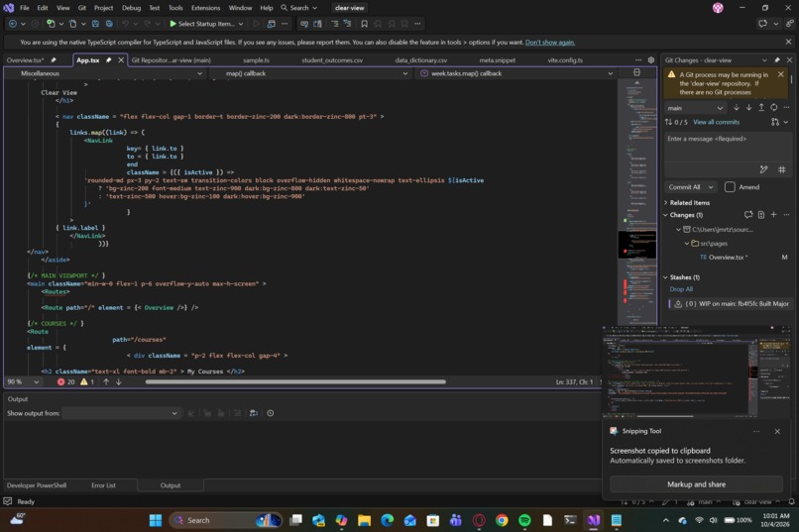Image resolution: width=799 pixels, height=532 pixels.
Task: Open the Debug menu
Action: click(x=131, y=8)
